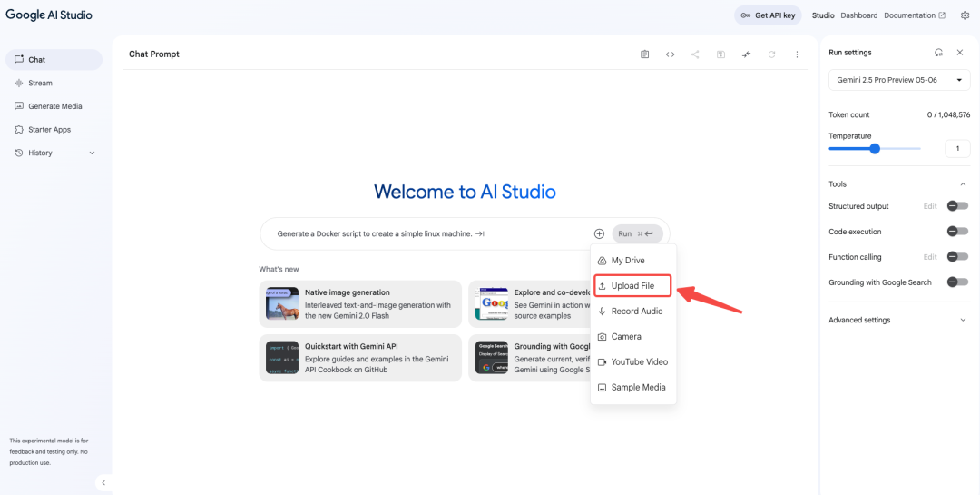980x495 pixels.
Task: Edit Structured output settings
Action: click(x=930, y=206)
